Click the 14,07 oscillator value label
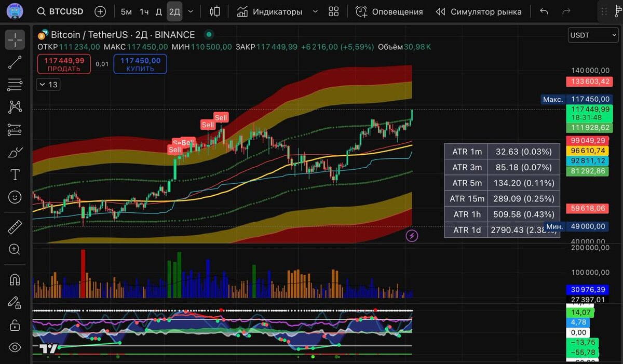 tap(580, 313)
